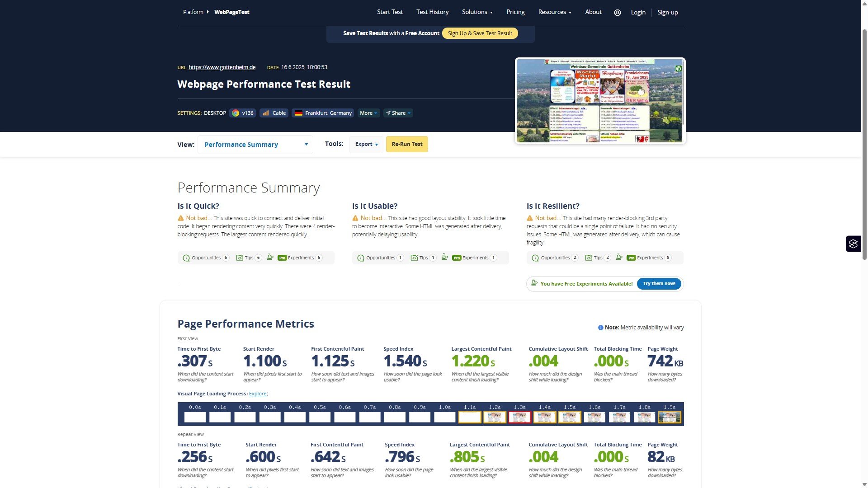
Task: Expand the More settings dropdown
Action: tap(368, 113)
